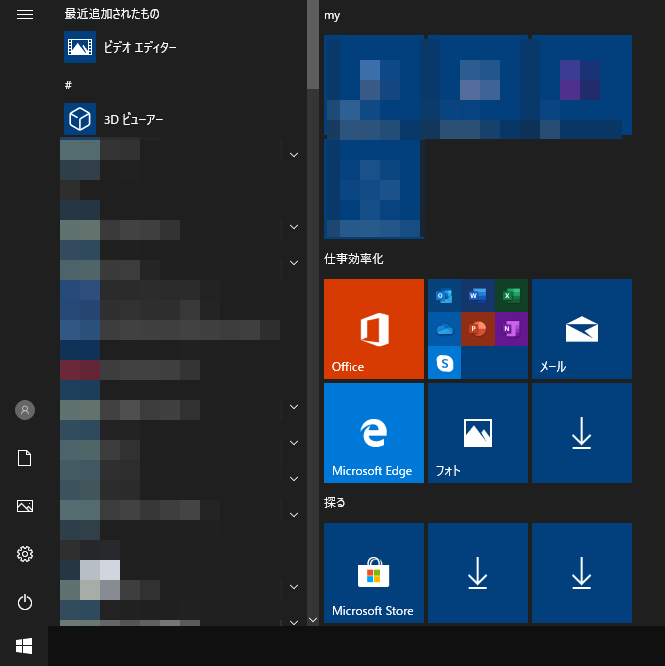Open the Pictures icon in sidebar

click(25, 506)
